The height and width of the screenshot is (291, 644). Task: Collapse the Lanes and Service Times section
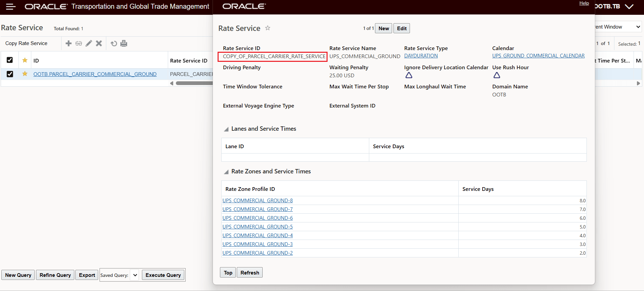tap(226, 129)
